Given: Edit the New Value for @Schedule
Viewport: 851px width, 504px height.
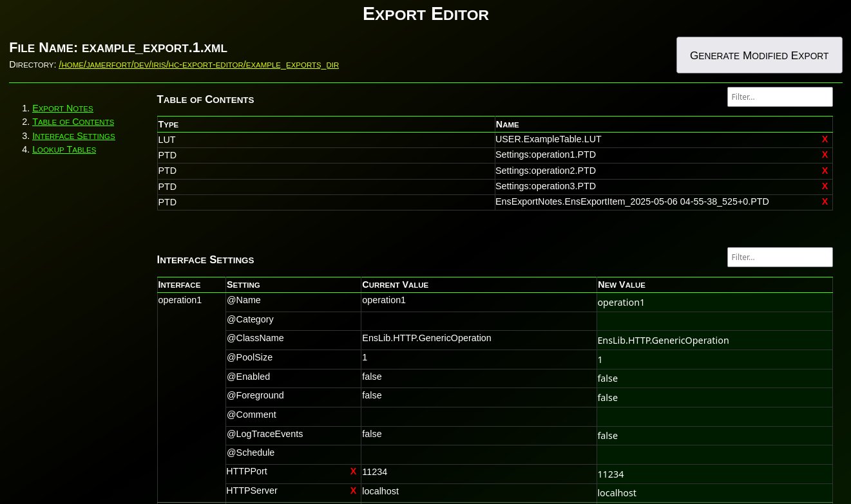Looking at the screenshot, I should coord(714,454).
